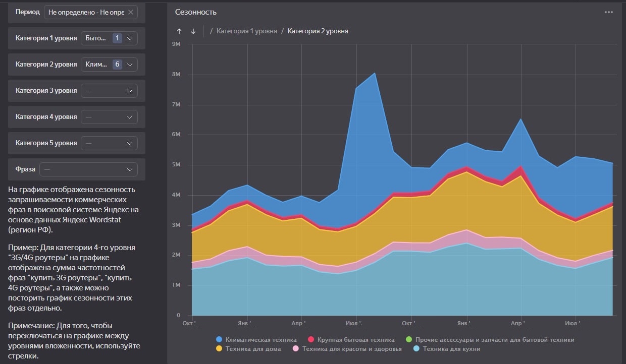Screen dimensions: 626x364
Task: Click the Фраза filter label
Action: coord(25,169)
